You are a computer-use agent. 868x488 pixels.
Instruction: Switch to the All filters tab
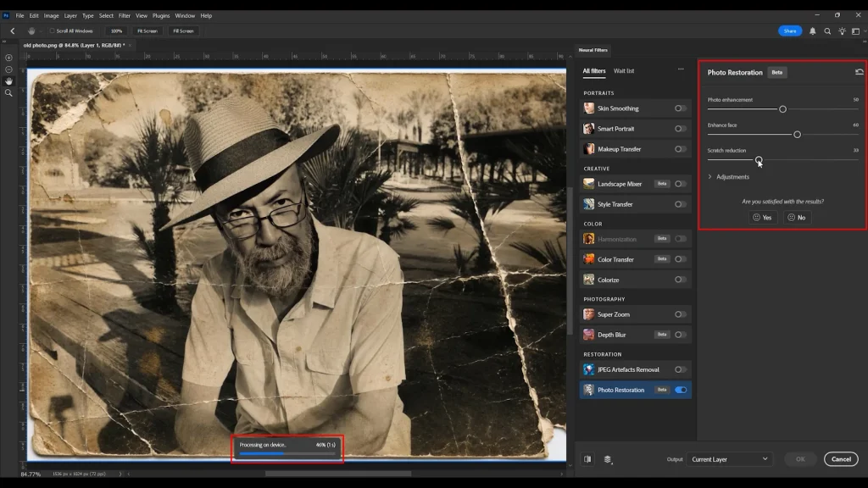pyautogui.click(x=594, y=71)
